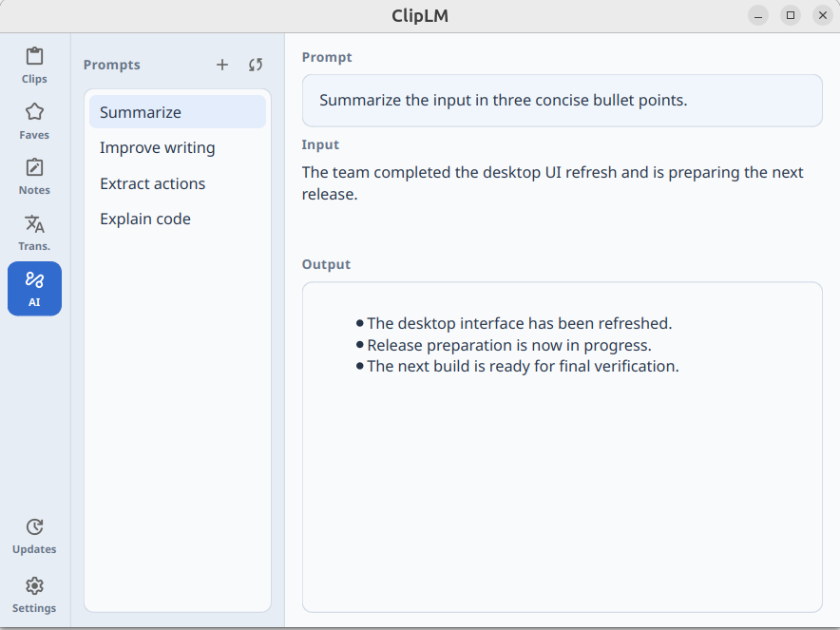
Task: Maximize the ClipLM window
Action: (x=791, y=15)
